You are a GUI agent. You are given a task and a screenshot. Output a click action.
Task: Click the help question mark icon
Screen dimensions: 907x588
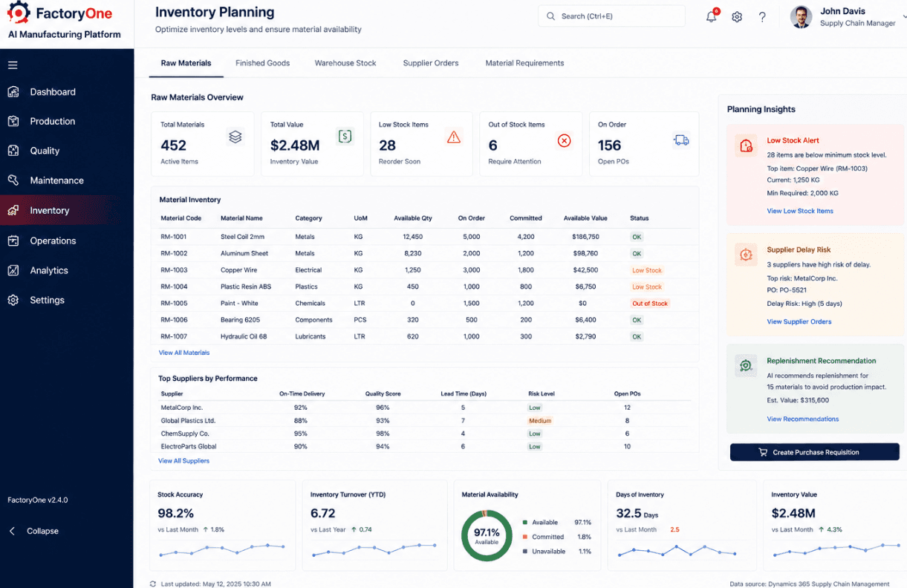tap(762, 17)
